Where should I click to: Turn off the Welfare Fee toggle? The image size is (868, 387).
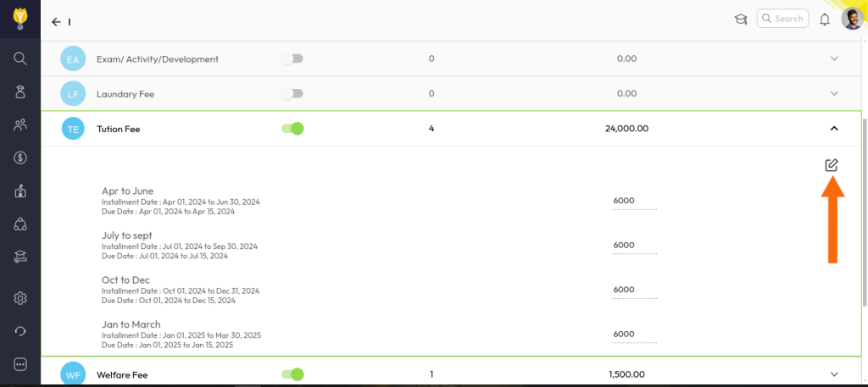pyautogui.click(x=292, y=374)
